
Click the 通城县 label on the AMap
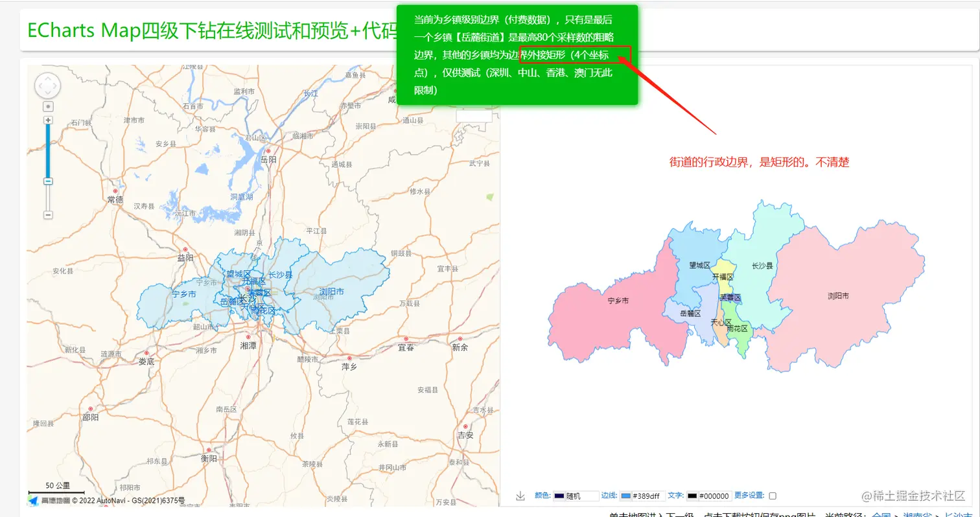(x=341, y=165)
